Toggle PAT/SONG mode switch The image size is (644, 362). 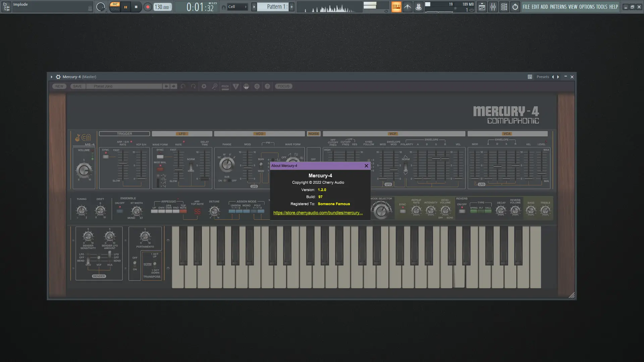(115, 7)
